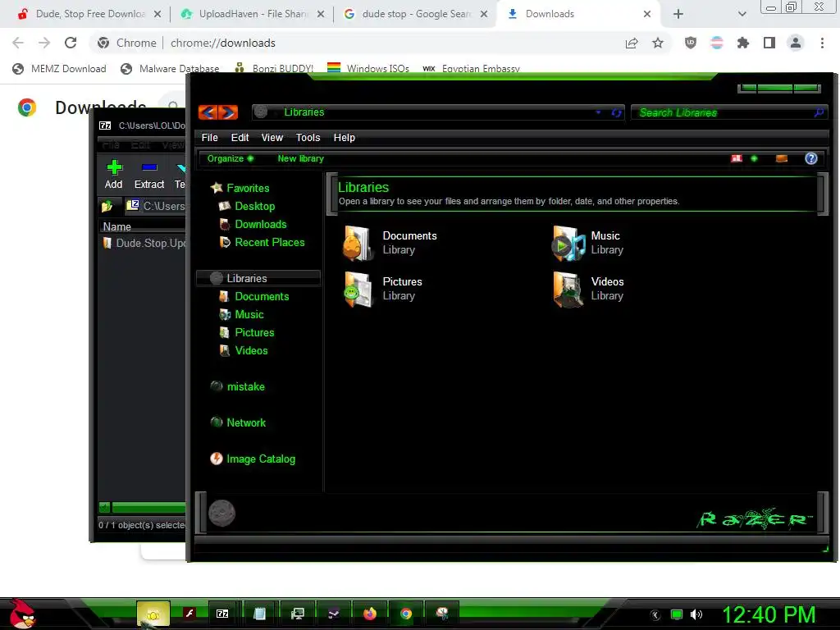Image resolution: width=840 pixels, height=630 pixels.
Task: Select Music under Libraries in sidebar
Action: [x=249, y=314]
